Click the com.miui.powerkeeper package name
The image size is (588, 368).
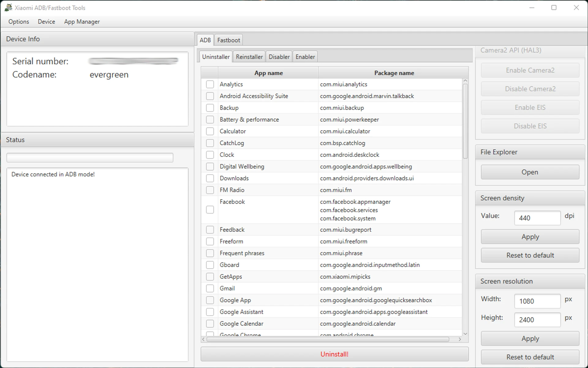pos(349,120)
